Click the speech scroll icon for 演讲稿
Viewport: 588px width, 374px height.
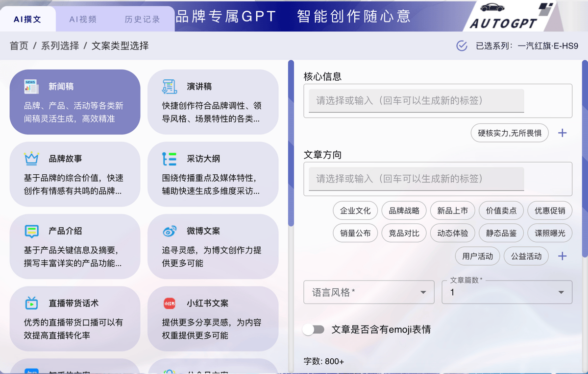pos(170,87)
